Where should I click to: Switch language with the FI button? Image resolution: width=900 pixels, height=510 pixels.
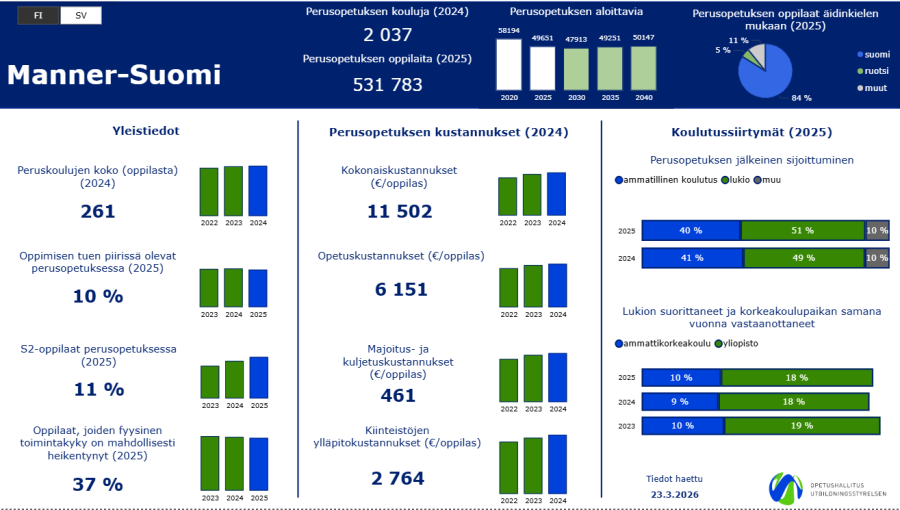[x=38, y=15]
